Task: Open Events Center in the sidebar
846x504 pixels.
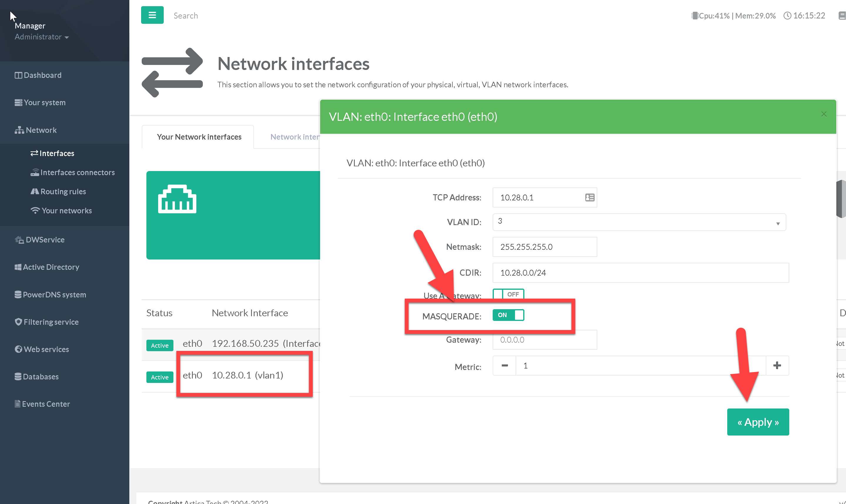Action: (46, 404)
